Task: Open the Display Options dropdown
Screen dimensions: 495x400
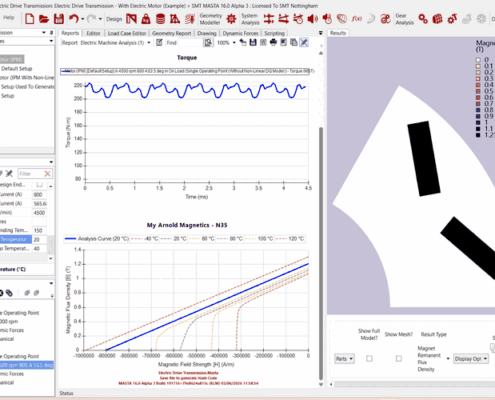Action: coord(471,359)
